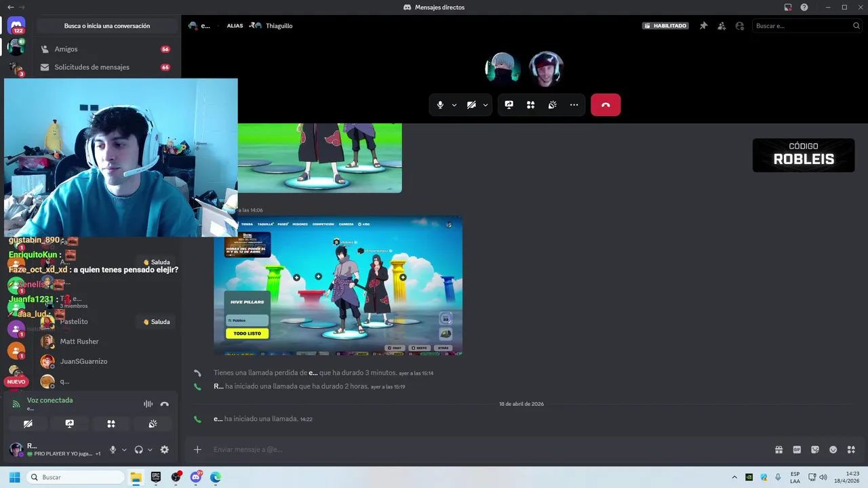This screenshot has width=868, height=488.
Task: Open soundboard in voice connected panel
Action: (x=153, y=424)
